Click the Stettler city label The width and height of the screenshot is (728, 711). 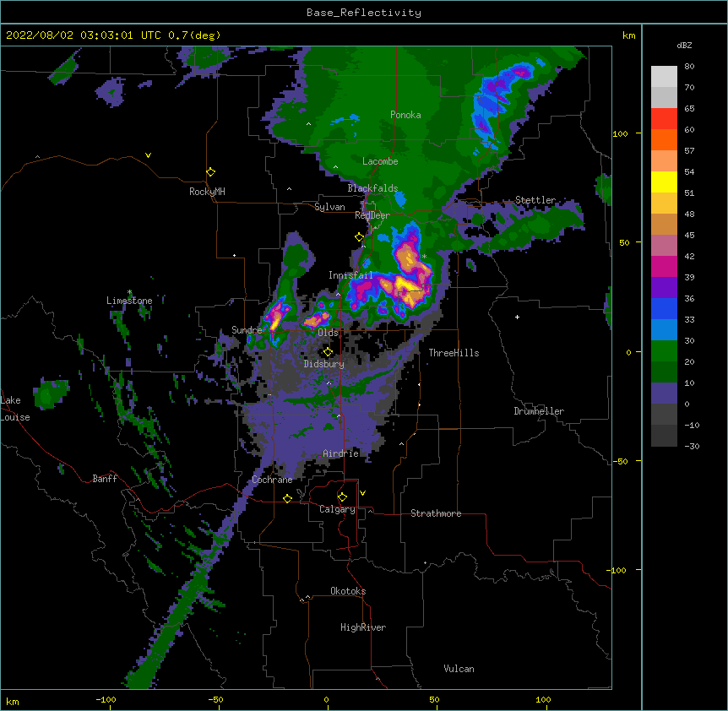click(x=535, y=200)
